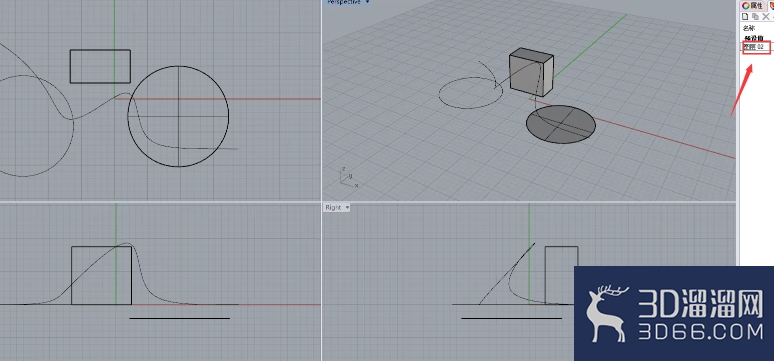Click the duplicate layer icon
This screenshot has width=774, height=361.
pos(756,17)
